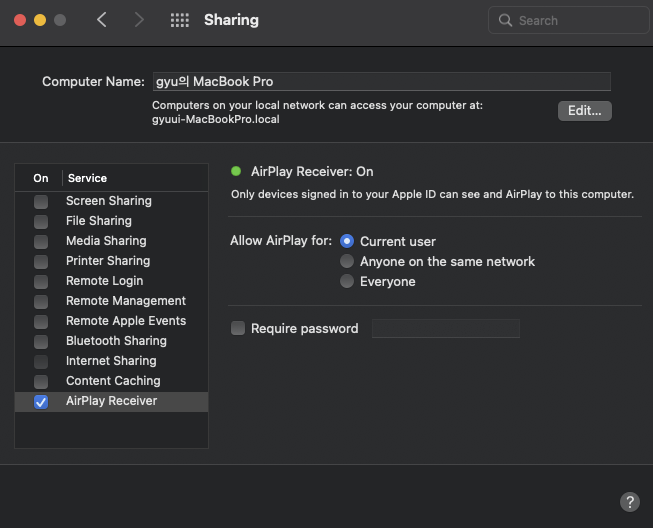Click the red close window button
The image size is (653, 528).
[20, 20]
